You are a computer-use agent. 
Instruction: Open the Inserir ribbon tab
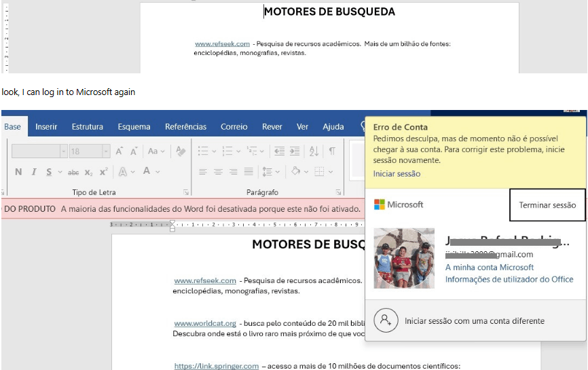point(46,127)
